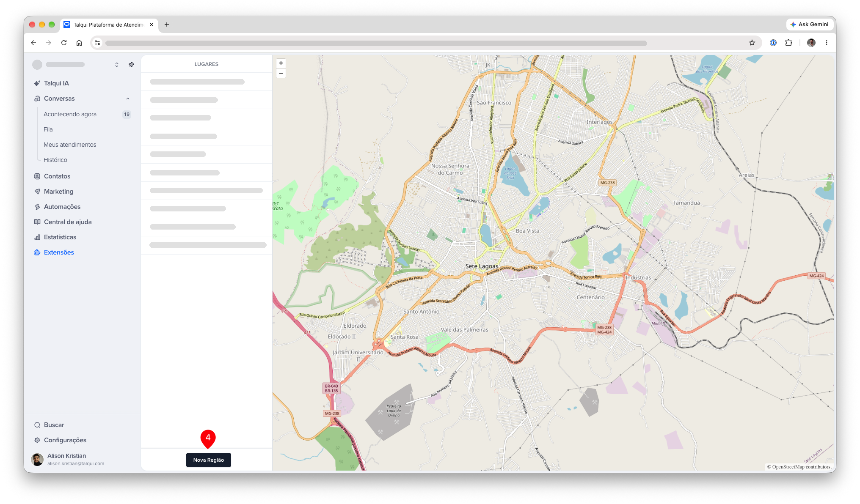Screen dimensions: 860x504
Task: Select Extensões puzzle icon
Action: pyautogui.click(x=37, y=252)
